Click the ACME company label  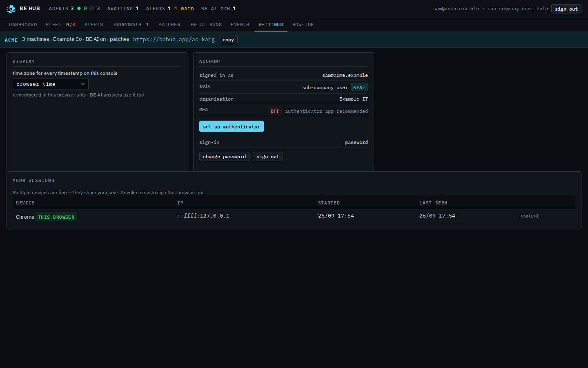click(11, 40)
